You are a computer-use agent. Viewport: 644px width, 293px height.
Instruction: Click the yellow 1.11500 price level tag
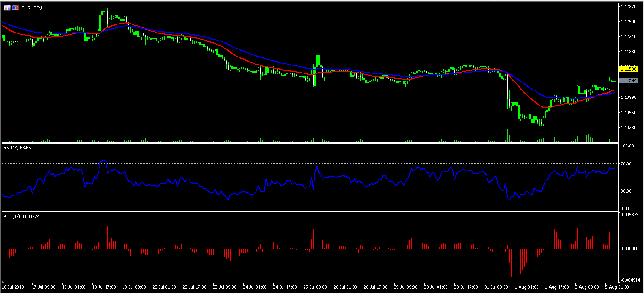click(629, 69)
